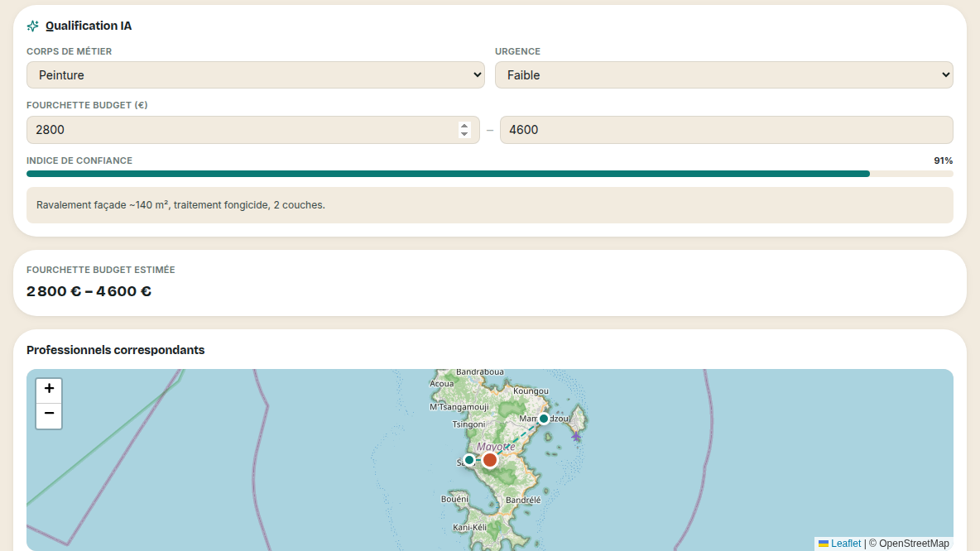980x551 pixels.
Task: Click the Tsingoni label on the map
Action: click(468, 424)
